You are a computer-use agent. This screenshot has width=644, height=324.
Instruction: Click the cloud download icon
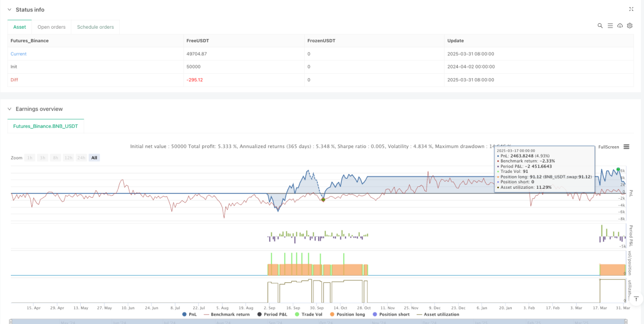(x=620, y=26)
